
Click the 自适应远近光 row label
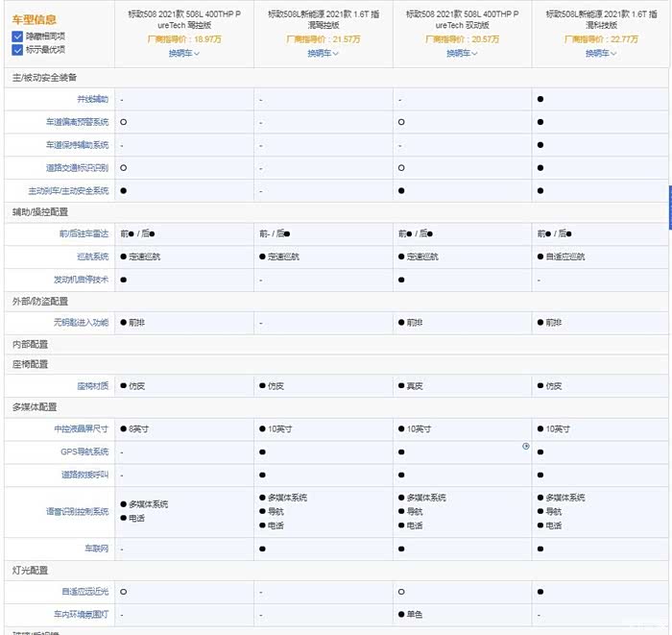coord(84,592)
